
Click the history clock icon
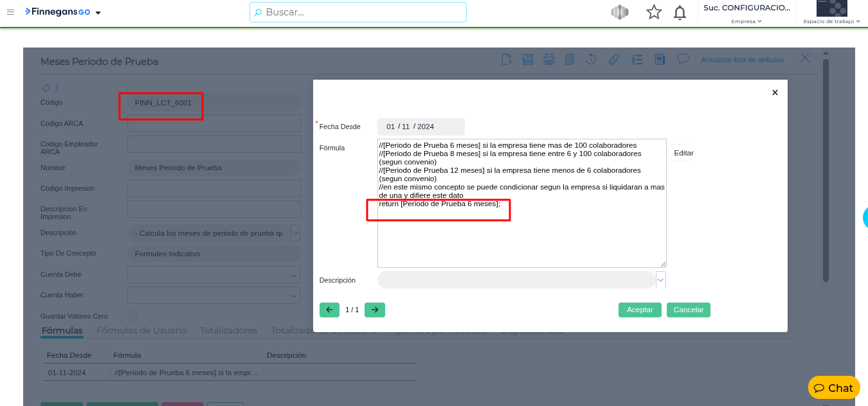pos(592,60)
